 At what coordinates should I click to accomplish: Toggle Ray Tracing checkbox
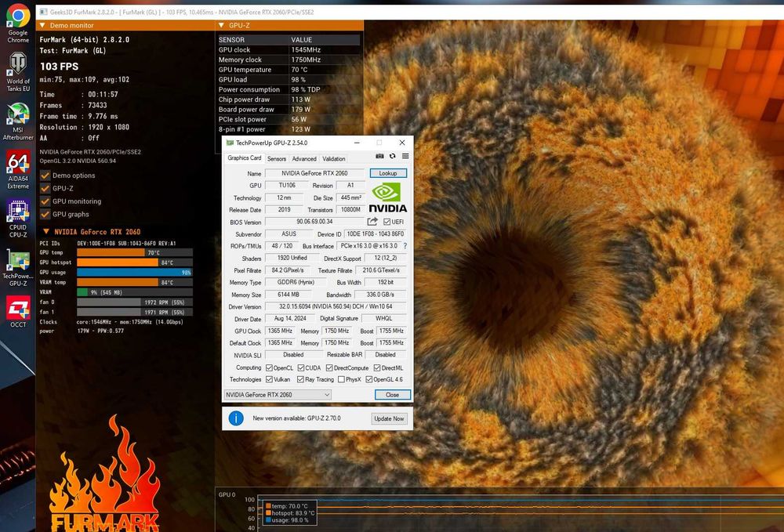tap(300, 380)
